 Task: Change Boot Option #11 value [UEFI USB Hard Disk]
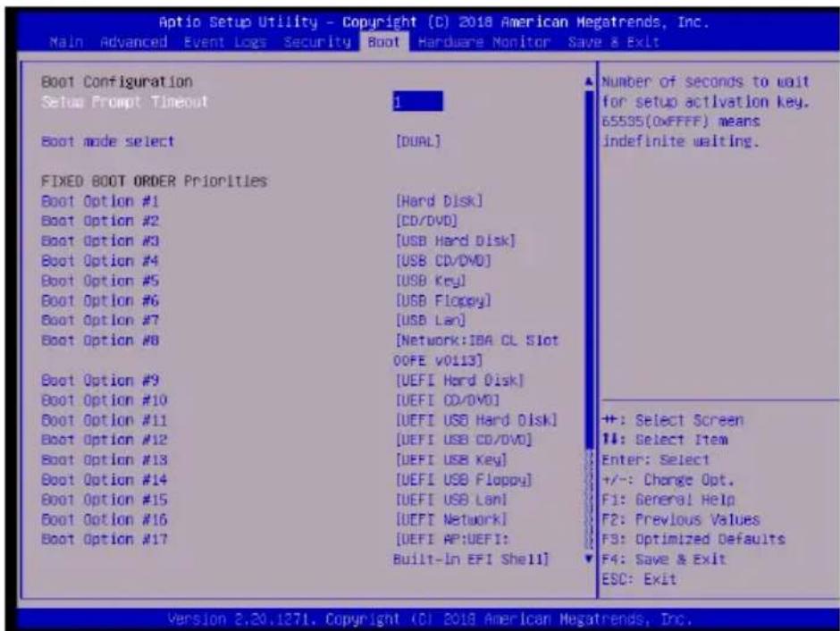click(x=476, y=420)
